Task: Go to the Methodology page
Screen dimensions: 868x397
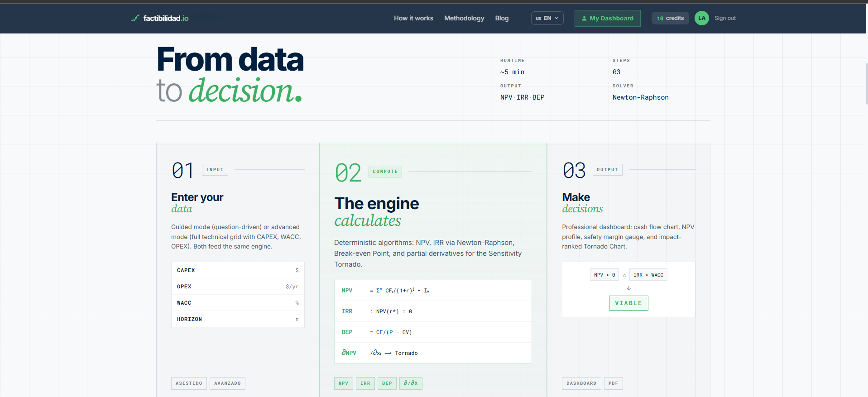Action: point(464,18)
